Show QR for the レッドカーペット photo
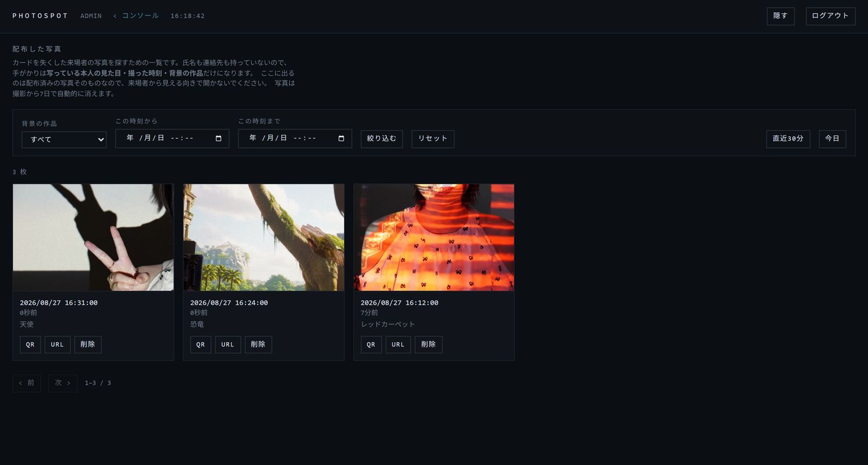868x465 pixels. pos(371,345)
